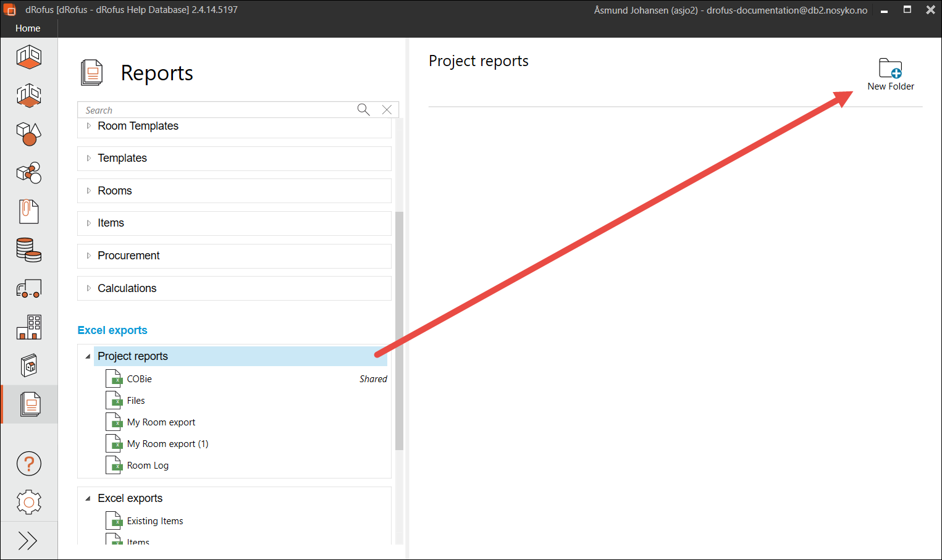Open the item groups cube-and-circles icon
Screen dimensions: 942x560
(28, 173)
